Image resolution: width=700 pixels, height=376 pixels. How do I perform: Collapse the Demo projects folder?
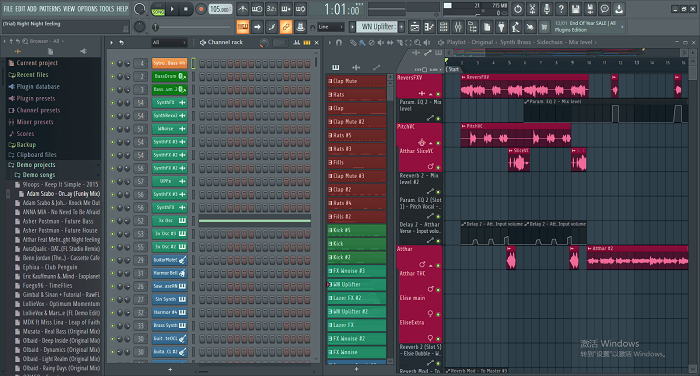[x=36, y=165]
